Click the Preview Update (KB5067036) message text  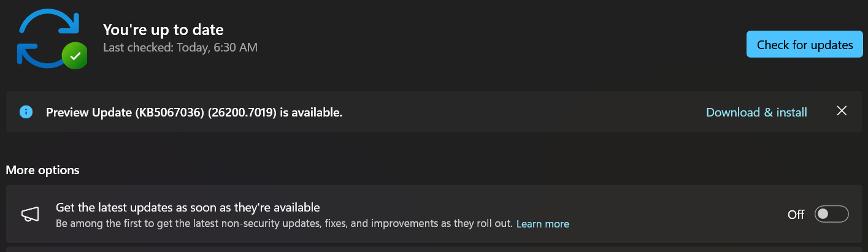194,112
